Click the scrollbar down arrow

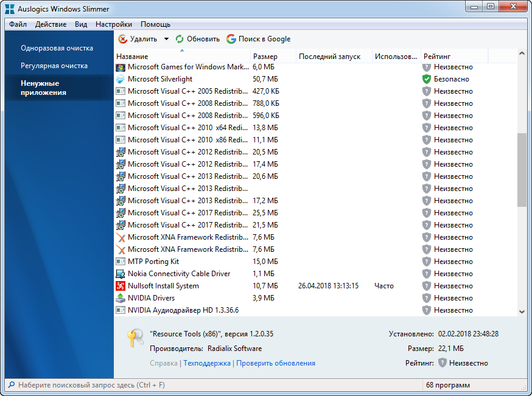pos(522,312)
